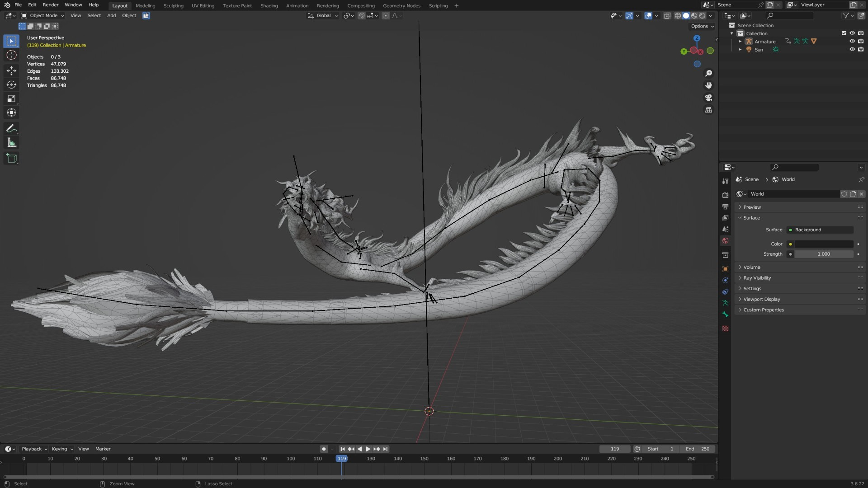The width and height of the screenshot is (868, 488).
Task: Open the World properties tab
Action: 725,241
